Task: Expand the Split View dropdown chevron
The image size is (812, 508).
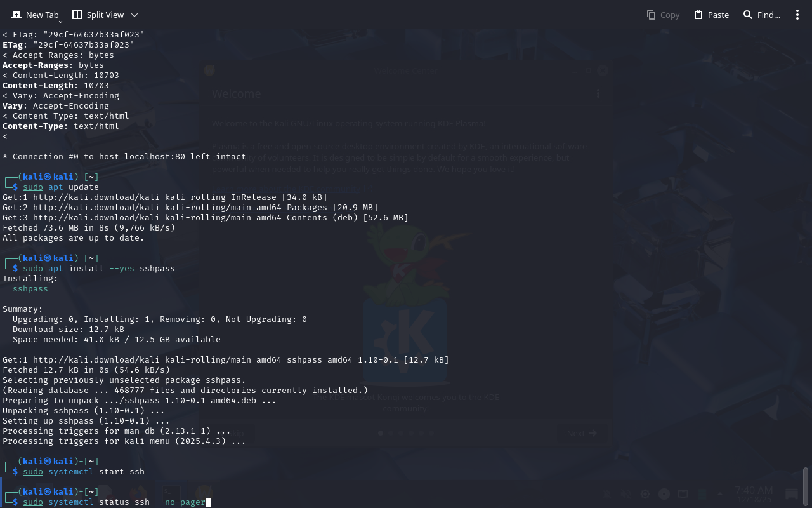Action: click(134, 15)
